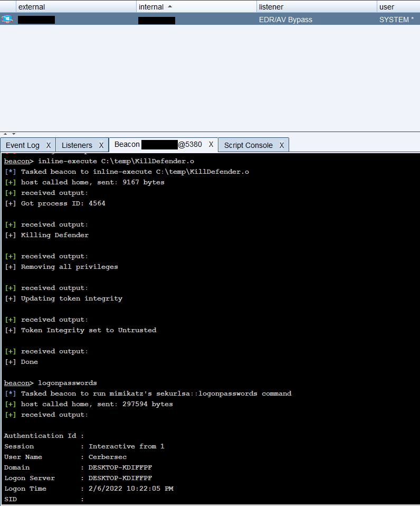Sort by the external column header
Image resolution: width=420 pixels, height=506 pixels.
(x=76, y=7)
